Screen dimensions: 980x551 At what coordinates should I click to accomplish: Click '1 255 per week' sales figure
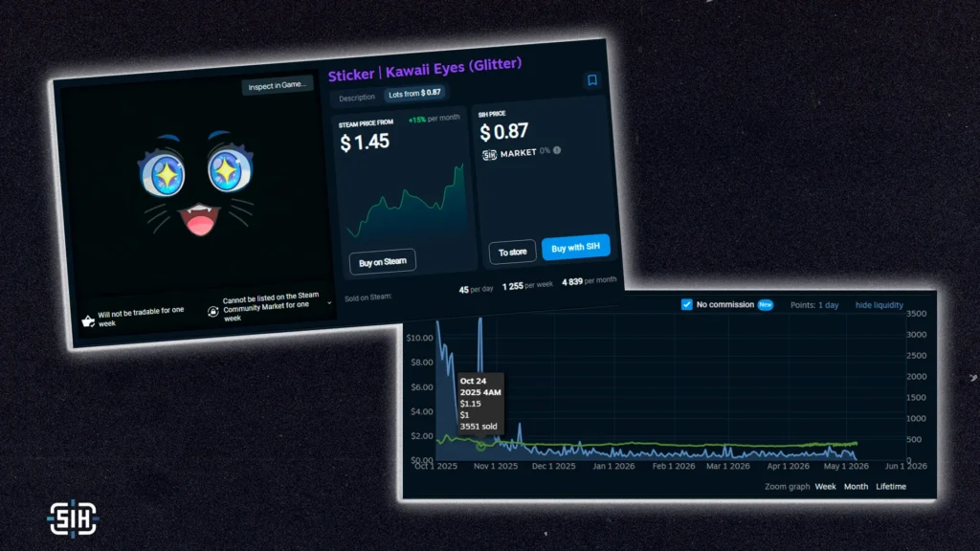point(527,285)
